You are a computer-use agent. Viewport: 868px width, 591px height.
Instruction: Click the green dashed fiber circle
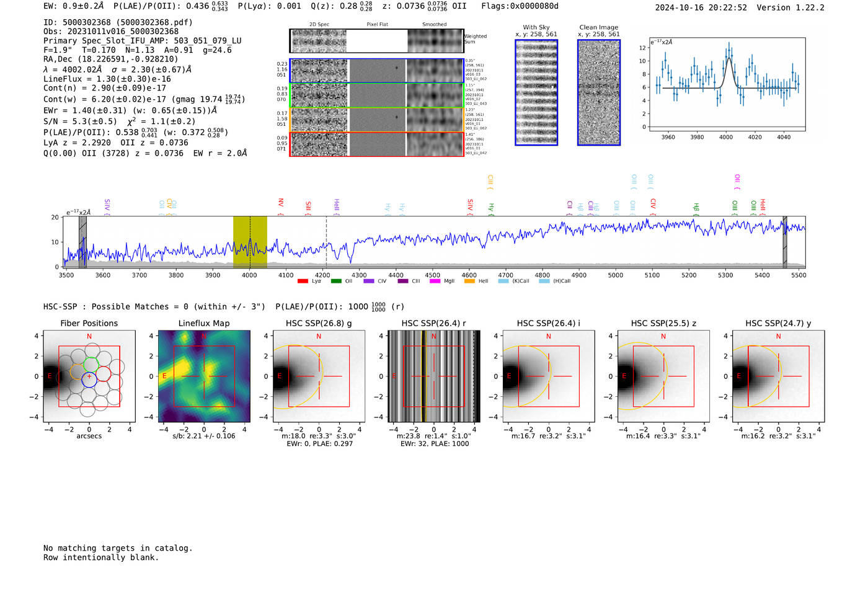click(91, 364)
